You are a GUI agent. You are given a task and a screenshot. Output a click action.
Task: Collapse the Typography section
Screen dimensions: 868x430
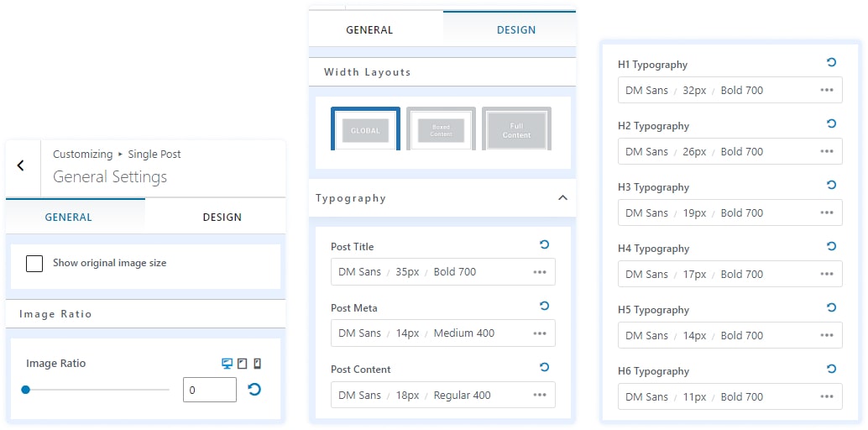(x=562, y=198)
